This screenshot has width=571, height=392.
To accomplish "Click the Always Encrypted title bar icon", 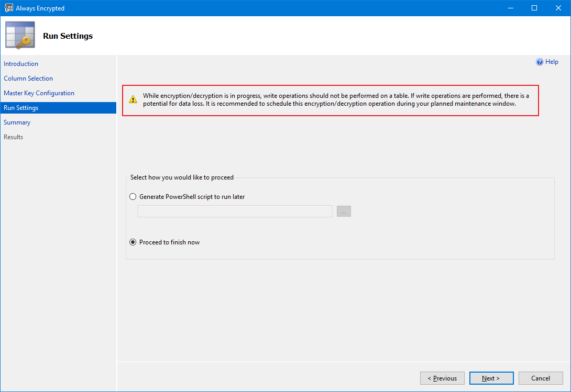I will tap(8, 8).
